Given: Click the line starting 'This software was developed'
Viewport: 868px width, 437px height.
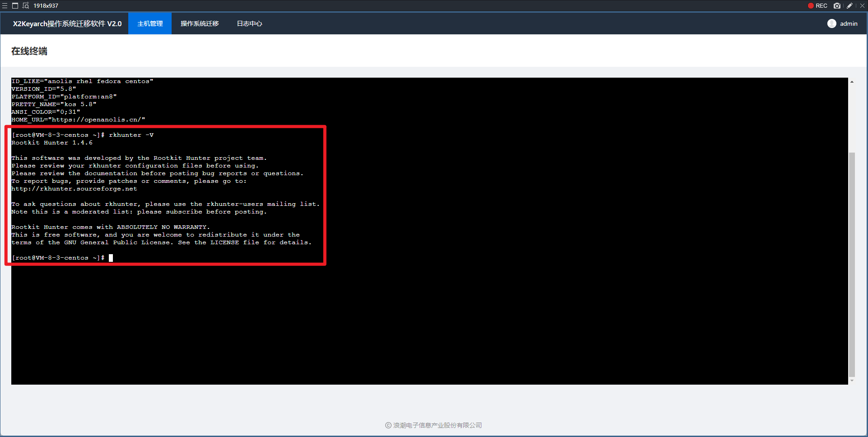Looking at the screenshot, I should tap(139, 158).
